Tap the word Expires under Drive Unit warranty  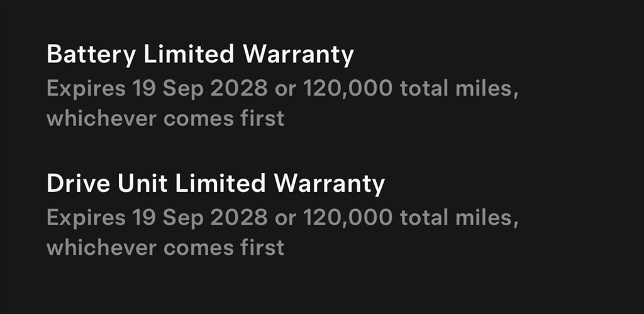[x=86, y=218]
